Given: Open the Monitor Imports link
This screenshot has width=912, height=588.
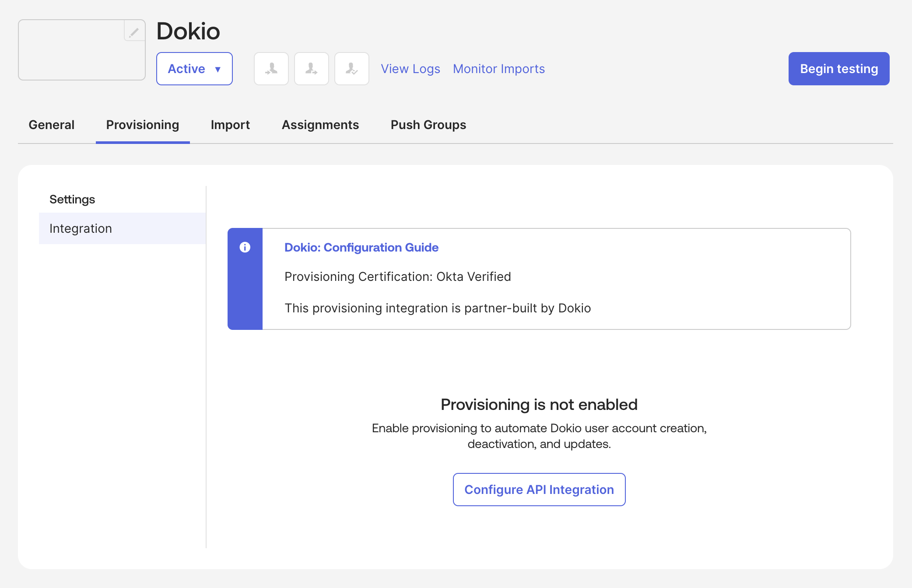Looking at the screenshot, I should coord(498,69).
